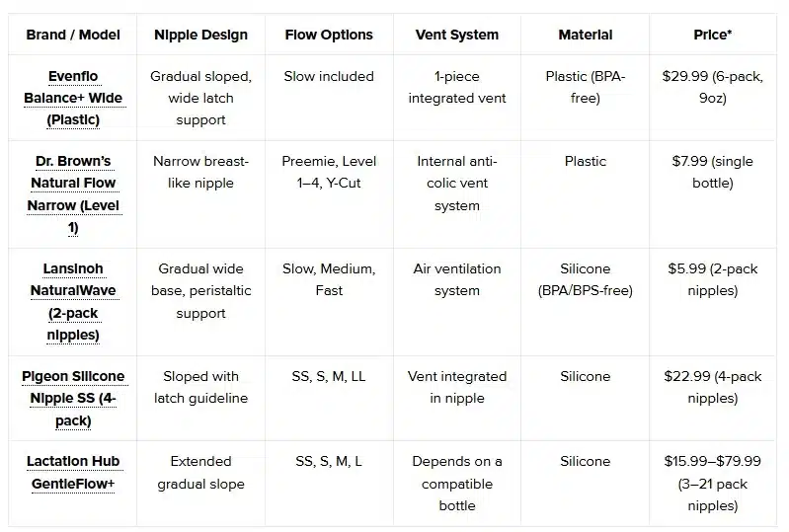Select the Nipple Design column header
The height and width of the screenshot is (532, 789).
(x=201, y=35)
